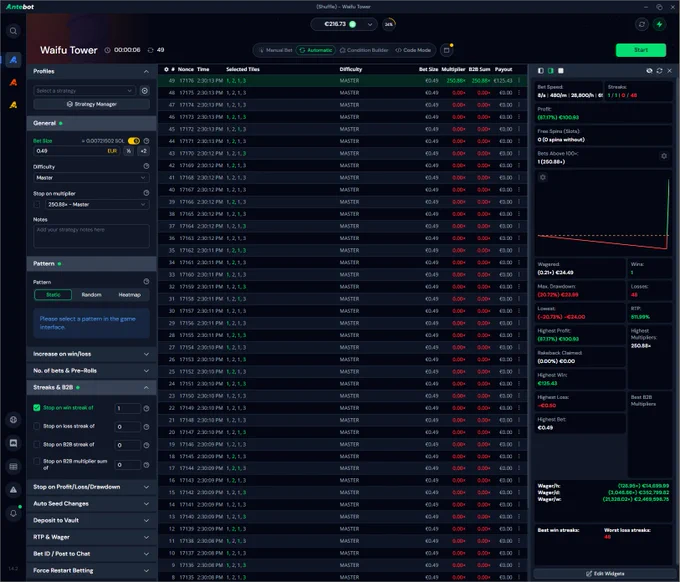Check Stop on B2B multiplier sum of
680x582 pixels.
pyautogui.click(x=37, y=461)
